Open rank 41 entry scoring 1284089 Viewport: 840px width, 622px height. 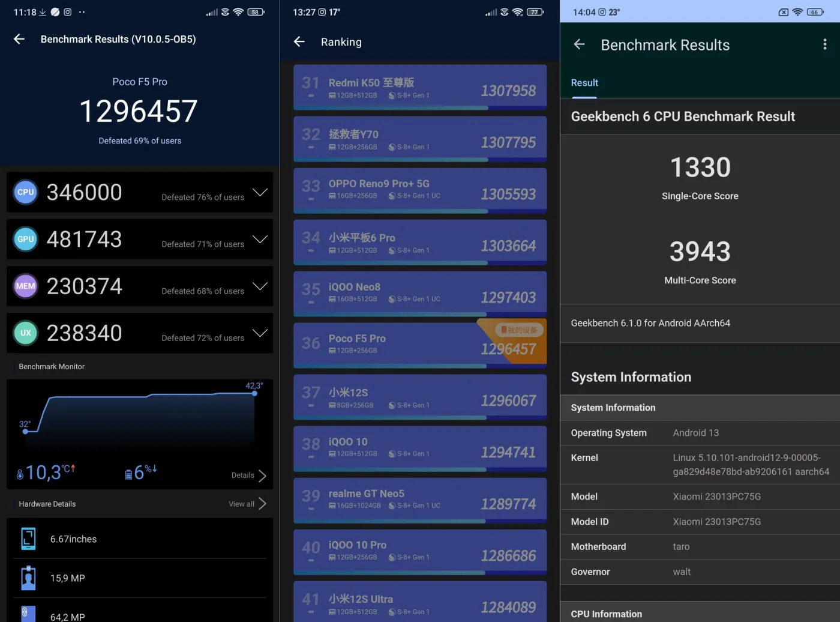pyautogui.click(x=420, y=602)
